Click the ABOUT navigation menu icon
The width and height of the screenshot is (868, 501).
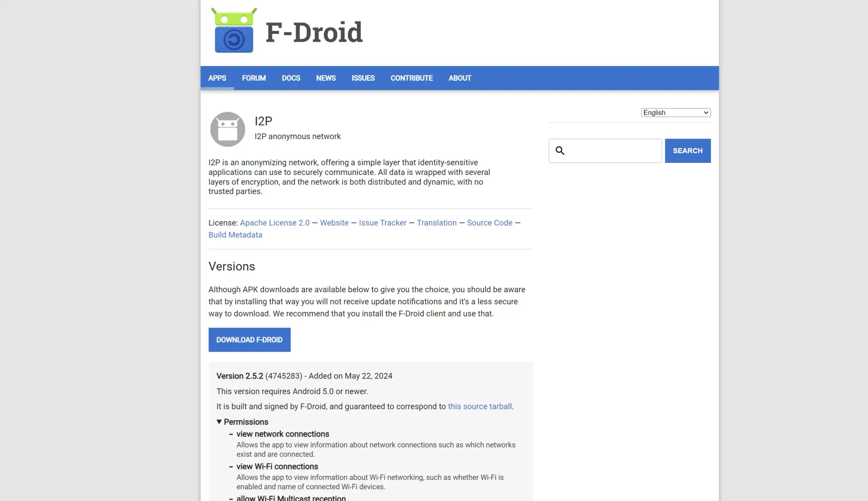pos(460,78)
